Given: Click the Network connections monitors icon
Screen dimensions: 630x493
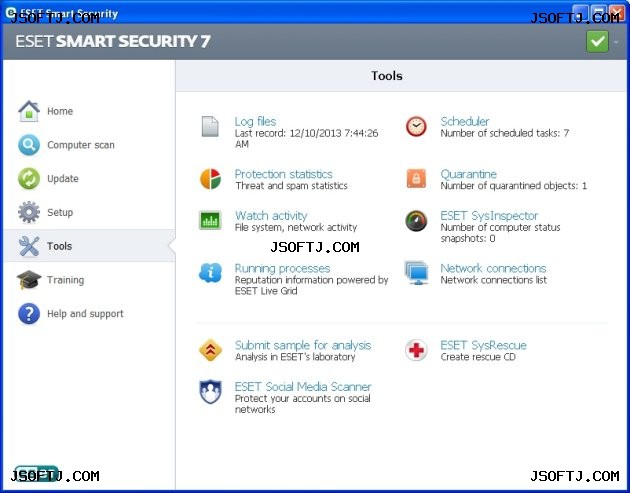Looking at the screenshot, I should pos(416,273).
